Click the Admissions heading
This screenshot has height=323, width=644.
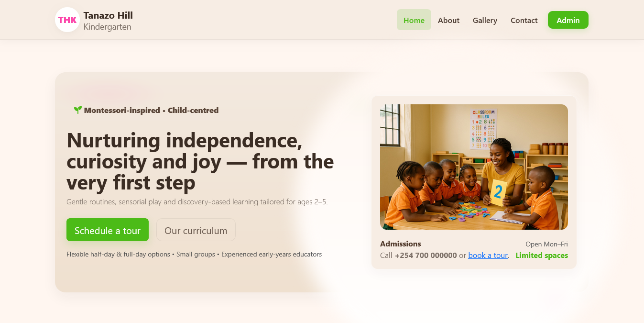point(401,244)
